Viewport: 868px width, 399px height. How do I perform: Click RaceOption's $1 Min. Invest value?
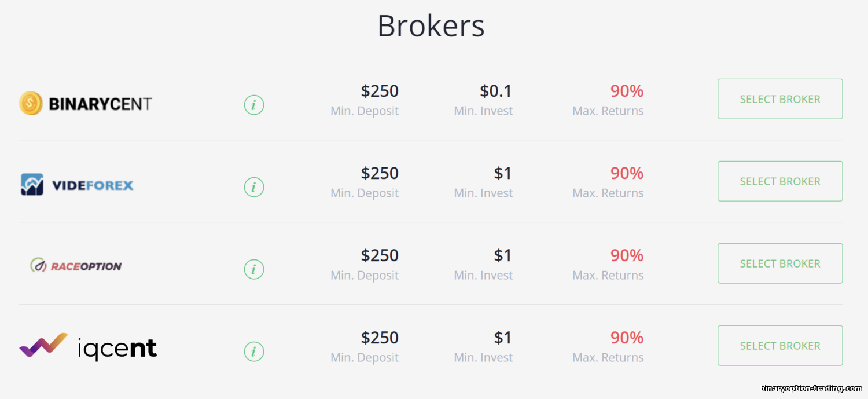click(503, 255)
